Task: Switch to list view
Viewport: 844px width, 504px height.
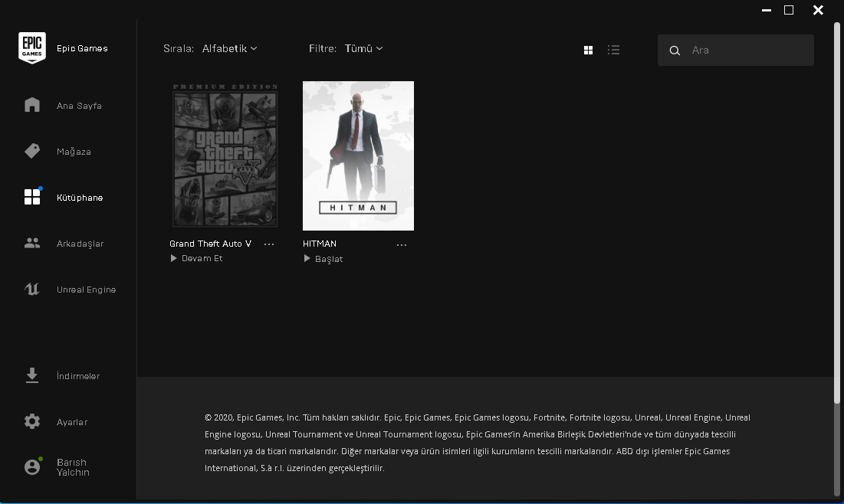Action: tap(613, 50)
